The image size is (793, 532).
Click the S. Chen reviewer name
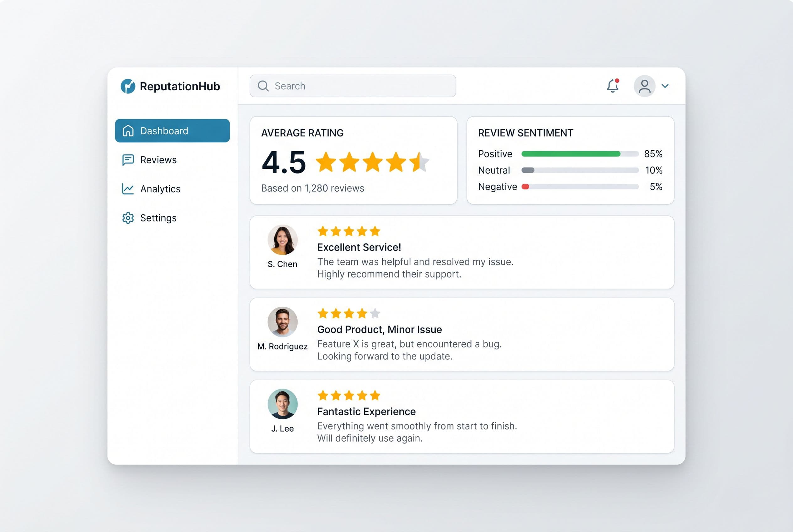point(282,264)
